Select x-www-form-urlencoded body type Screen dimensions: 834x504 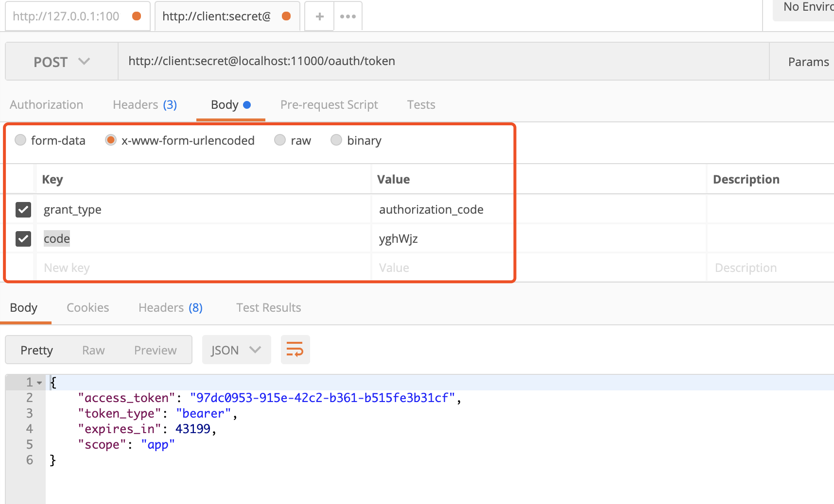coord(111,140)
